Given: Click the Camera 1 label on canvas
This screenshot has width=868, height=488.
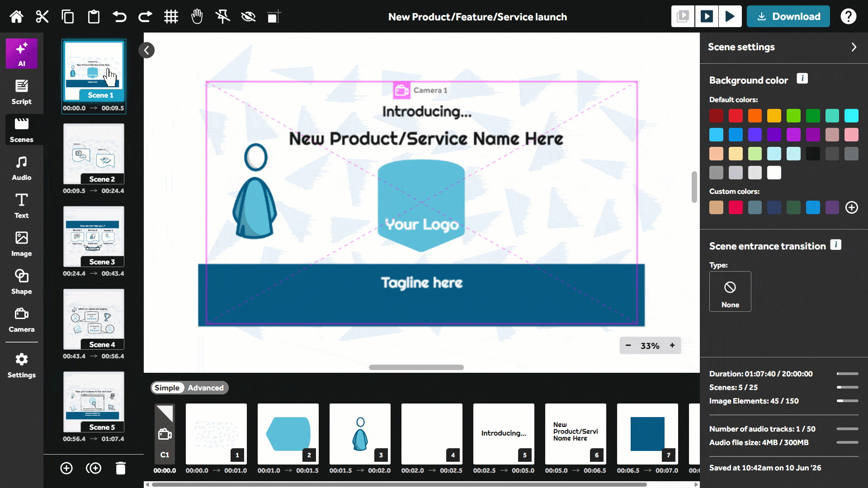Looking at the screenshot, I should coord(421,90).
